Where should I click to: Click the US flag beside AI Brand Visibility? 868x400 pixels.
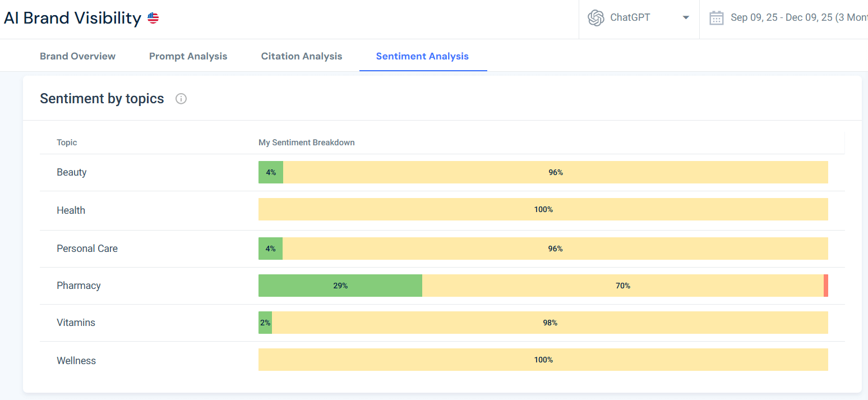pyautogui.click(x=153, y=17)
